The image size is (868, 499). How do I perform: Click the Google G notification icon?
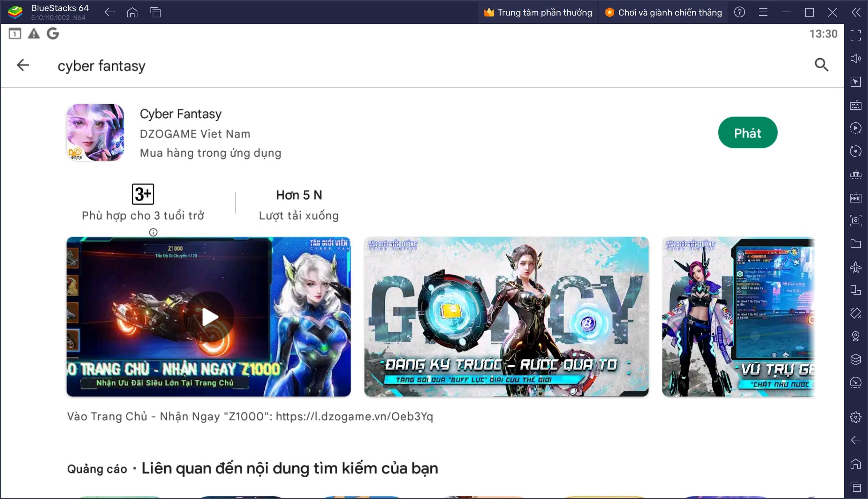[x=53, y=34]
